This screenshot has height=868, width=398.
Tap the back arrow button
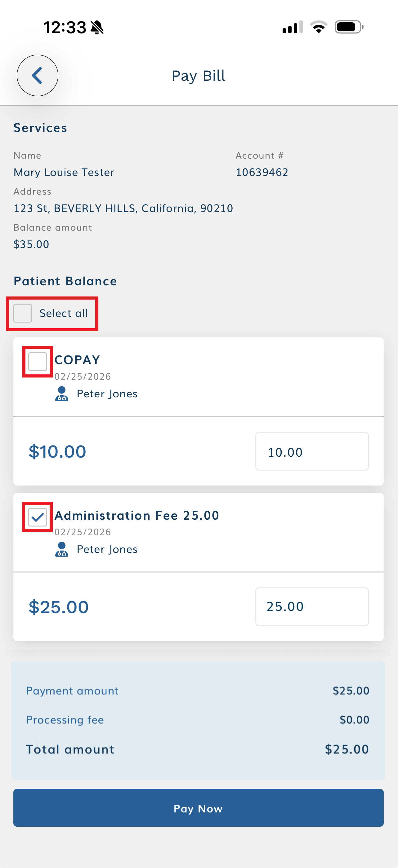[x=37, y=75]
